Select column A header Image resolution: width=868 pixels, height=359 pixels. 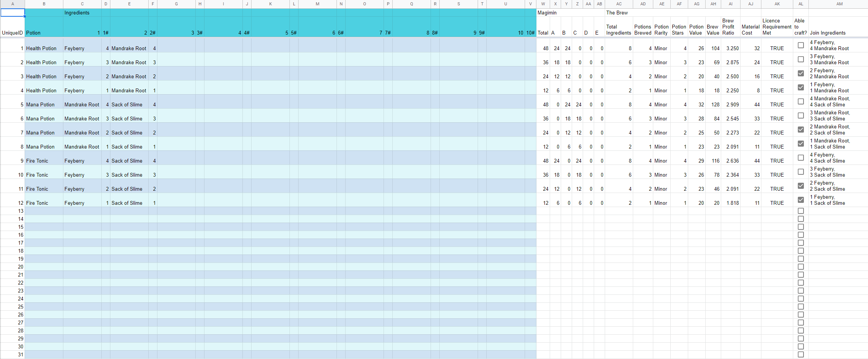[13, 4]
